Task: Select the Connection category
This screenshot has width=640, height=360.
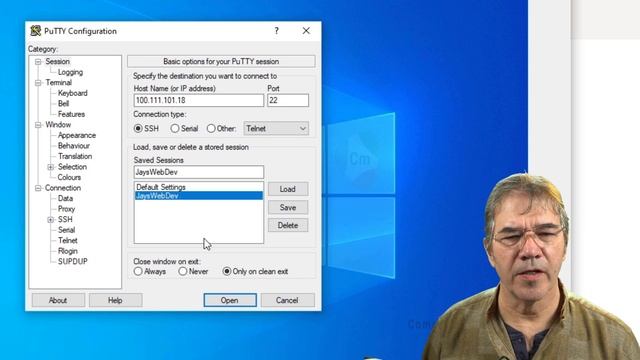Action: click(x=63, y=188)
